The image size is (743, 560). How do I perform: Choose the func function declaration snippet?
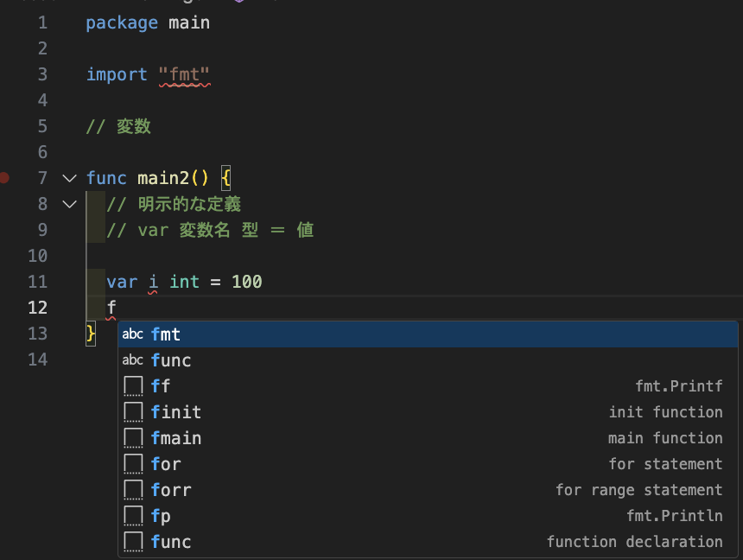point(428,542)
